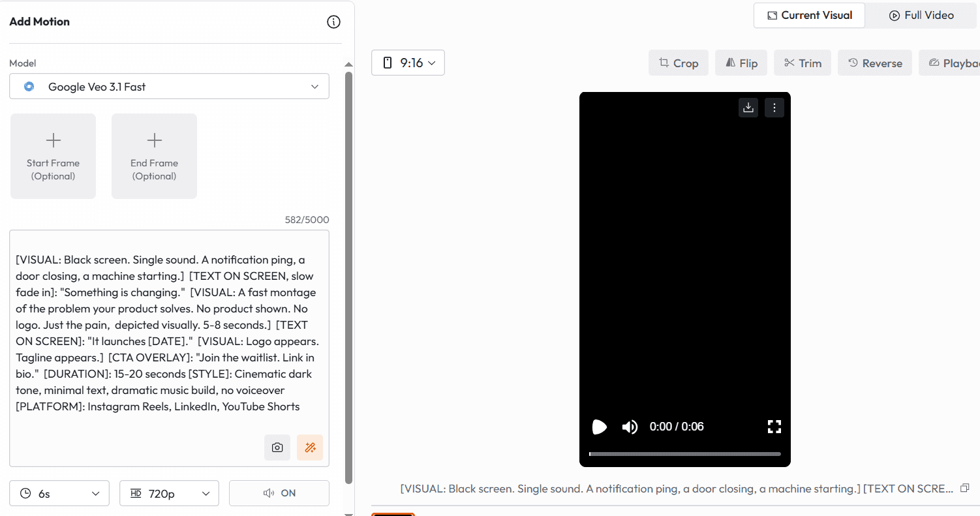Select the Reverse tool
Viewport: 980px width, 516px height.
(x=875, y=63)
